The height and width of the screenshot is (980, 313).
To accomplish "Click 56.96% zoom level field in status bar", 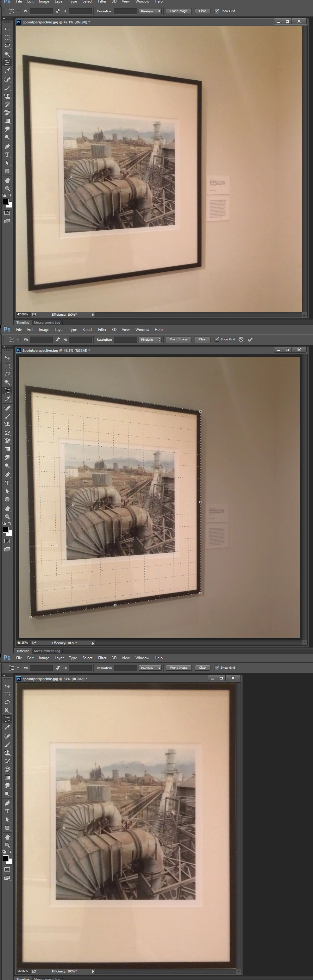I will click(22, 971).
